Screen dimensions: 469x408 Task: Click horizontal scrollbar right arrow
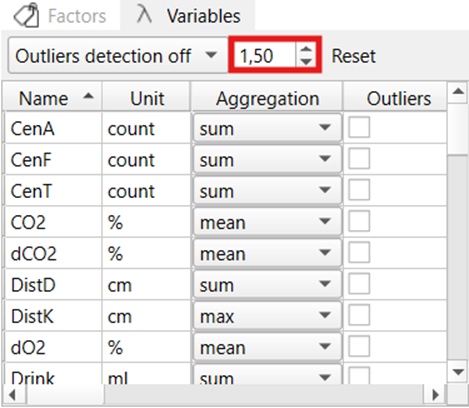435,395
